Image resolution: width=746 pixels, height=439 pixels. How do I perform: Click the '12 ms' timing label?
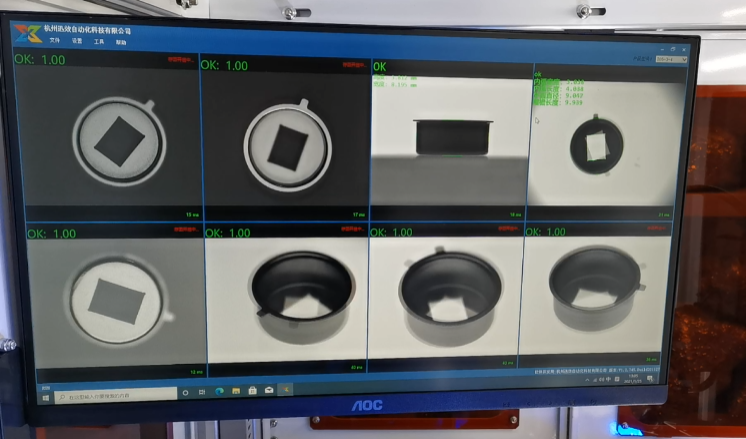197,372
